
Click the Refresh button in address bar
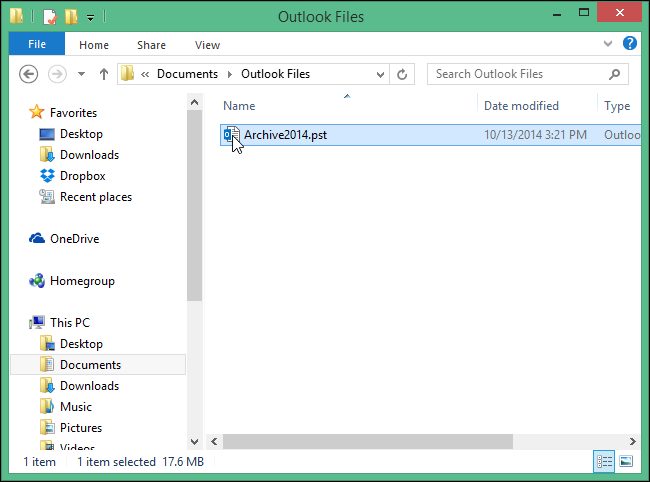coord(402,74)
